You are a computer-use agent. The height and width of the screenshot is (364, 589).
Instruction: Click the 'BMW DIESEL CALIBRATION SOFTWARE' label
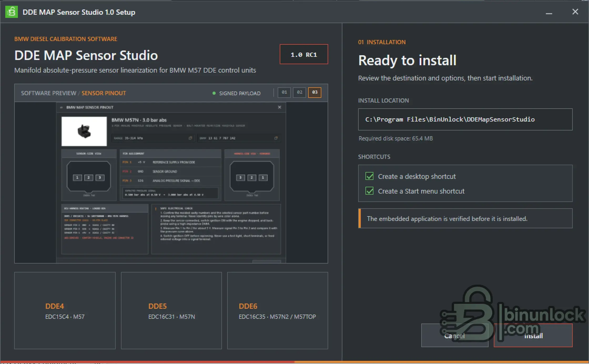click(x=66, y=39)
